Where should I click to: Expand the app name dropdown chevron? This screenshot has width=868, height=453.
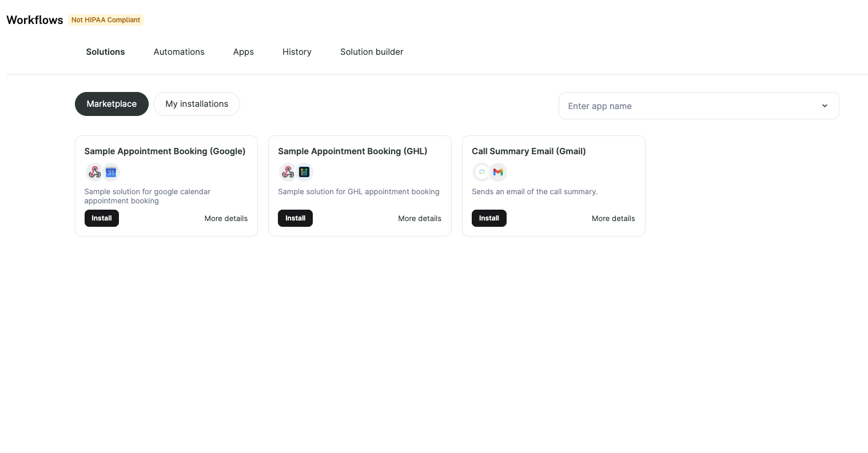[825, 106]
